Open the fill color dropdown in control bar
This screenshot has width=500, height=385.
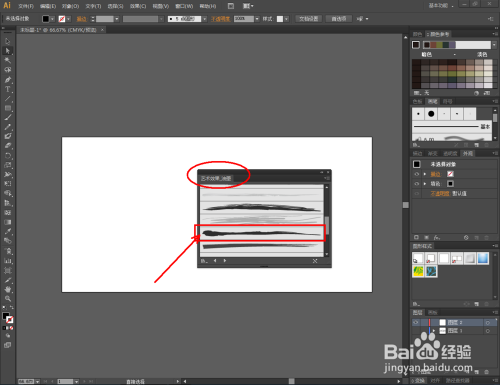click(x=52, y=19)
